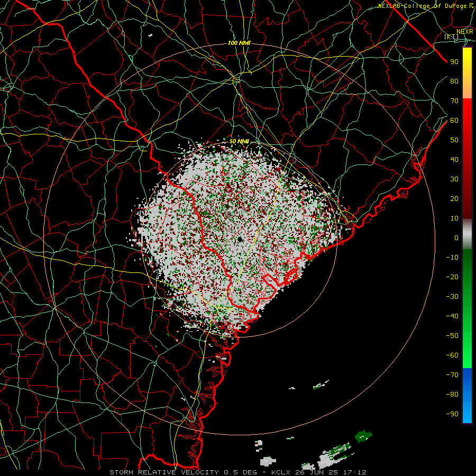Select the -60 value on velocity scale
This screenshot has height=476, width=476.
tap(452, 355)
